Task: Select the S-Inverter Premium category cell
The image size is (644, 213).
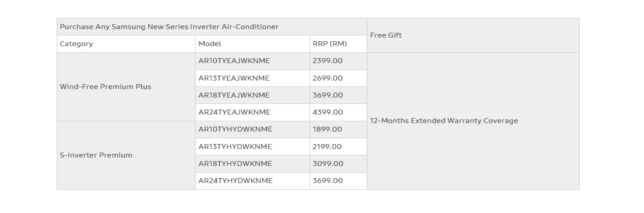Action: coord(126,155)
